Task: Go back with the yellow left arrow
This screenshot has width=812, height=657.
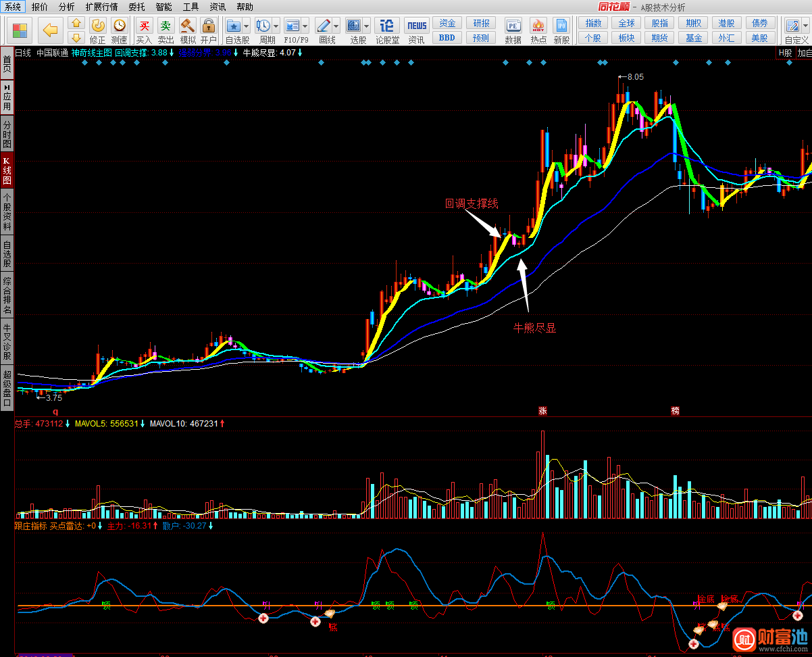Action: (x=50, y=30)
